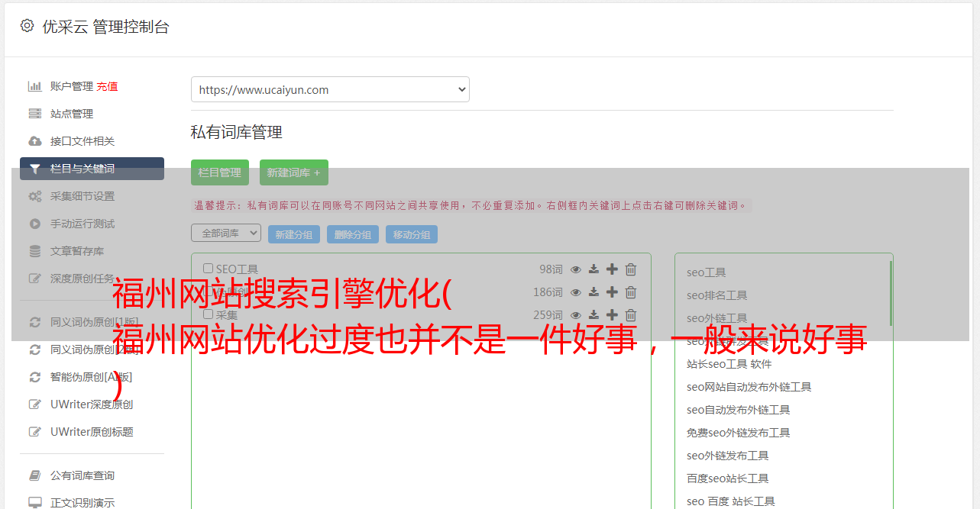Click the edit icon for UWriter原创标题

[x=34, y=432]
